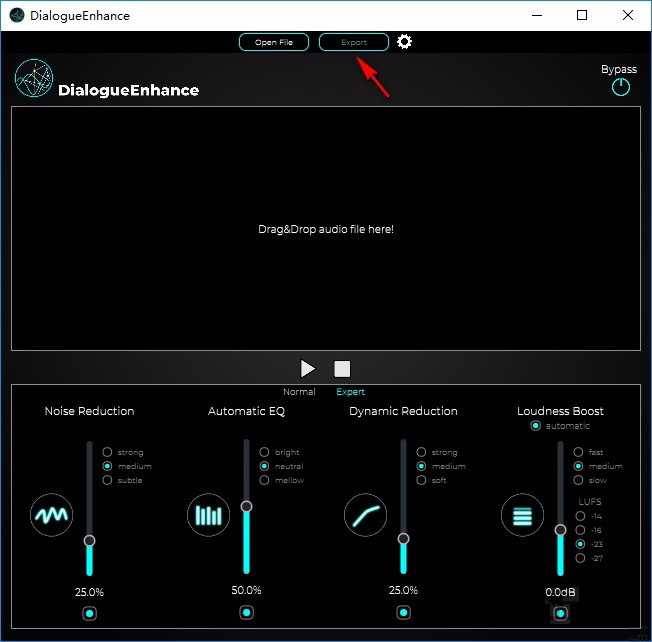Toggle the Bypass power icon
652x642 pixels.
pyautogui.click(x=621, y=87)
